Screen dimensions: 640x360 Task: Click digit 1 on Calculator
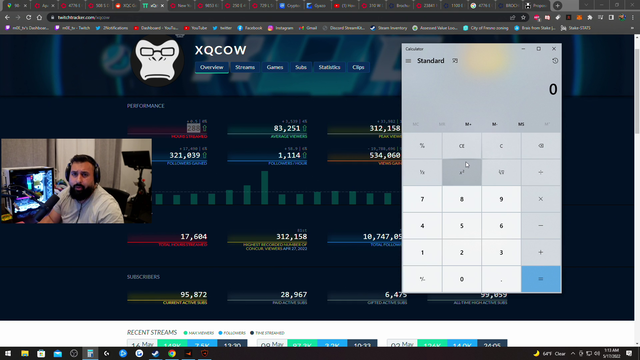(x=422, y=252)
